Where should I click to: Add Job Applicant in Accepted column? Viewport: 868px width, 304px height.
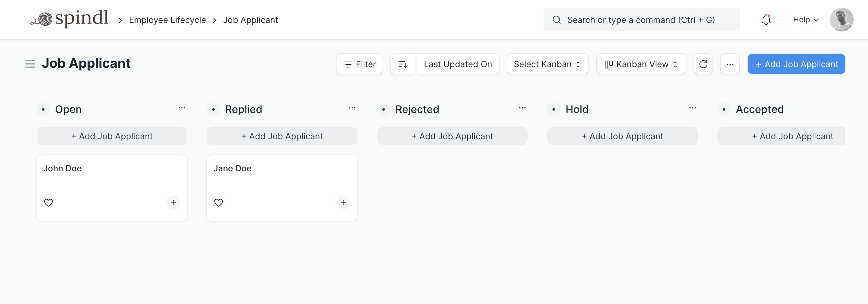[781, 136]
